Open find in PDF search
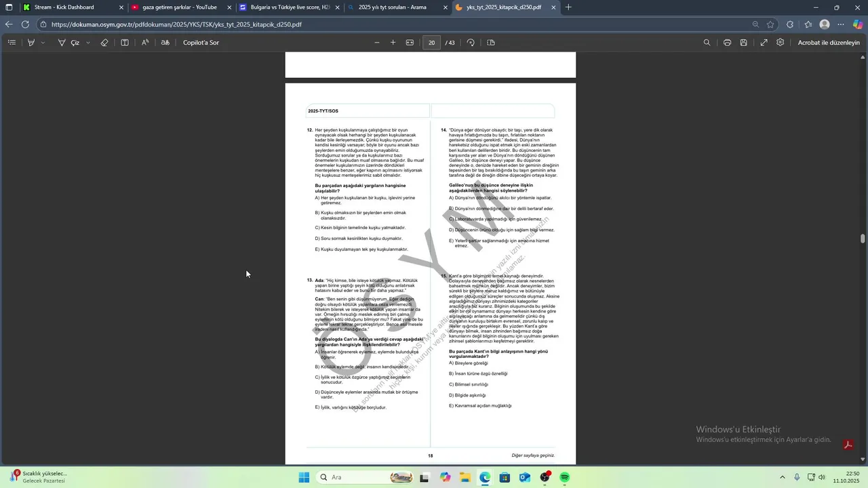This screenshot has width=868, height=488. point(707,43)
